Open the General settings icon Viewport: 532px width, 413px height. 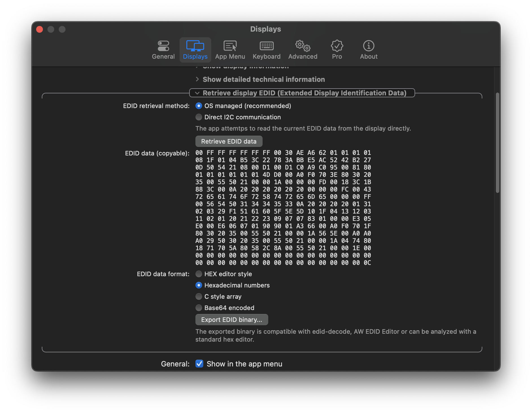pyautogui.click(x=163, y=49)
